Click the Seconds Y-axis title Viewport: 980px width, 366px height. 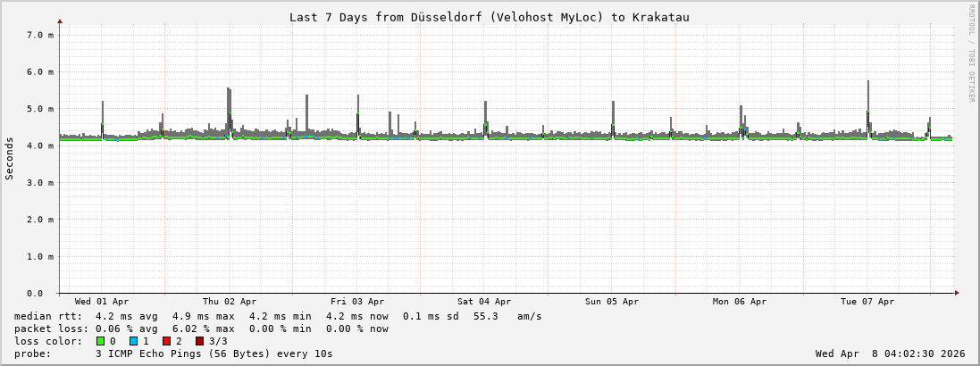click(10, 158)
